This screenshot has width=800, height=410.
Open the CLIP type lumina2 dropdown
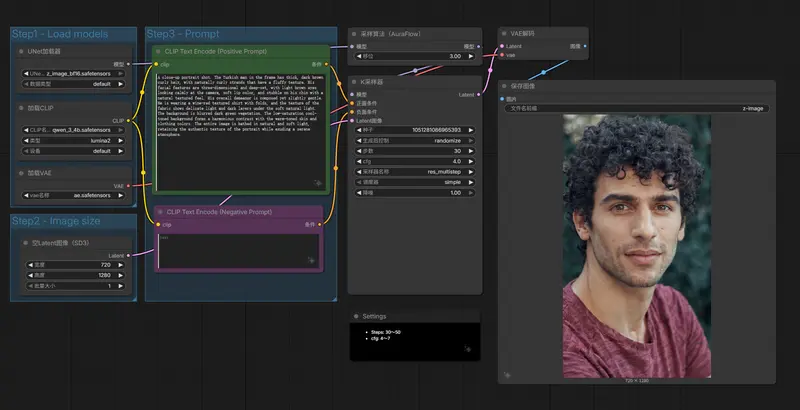tap(73, 143)
